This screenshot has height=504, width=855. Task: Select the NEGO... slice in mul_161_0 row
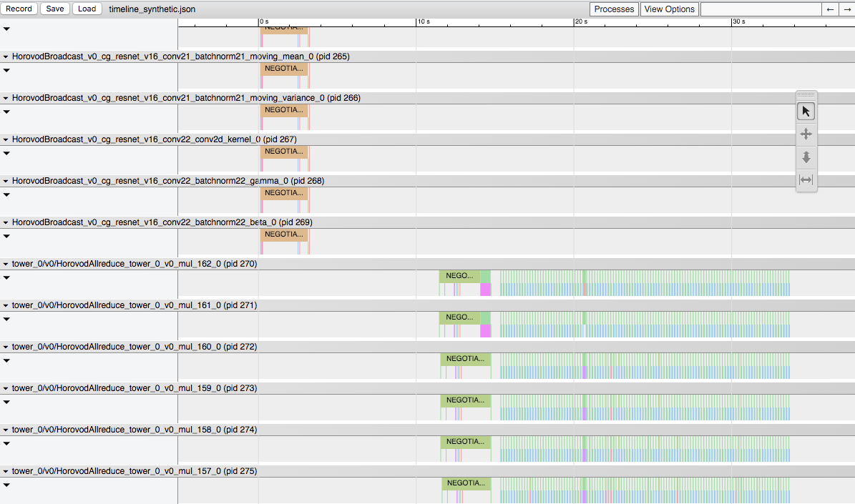pyautogui.click(x=459, y=317)
